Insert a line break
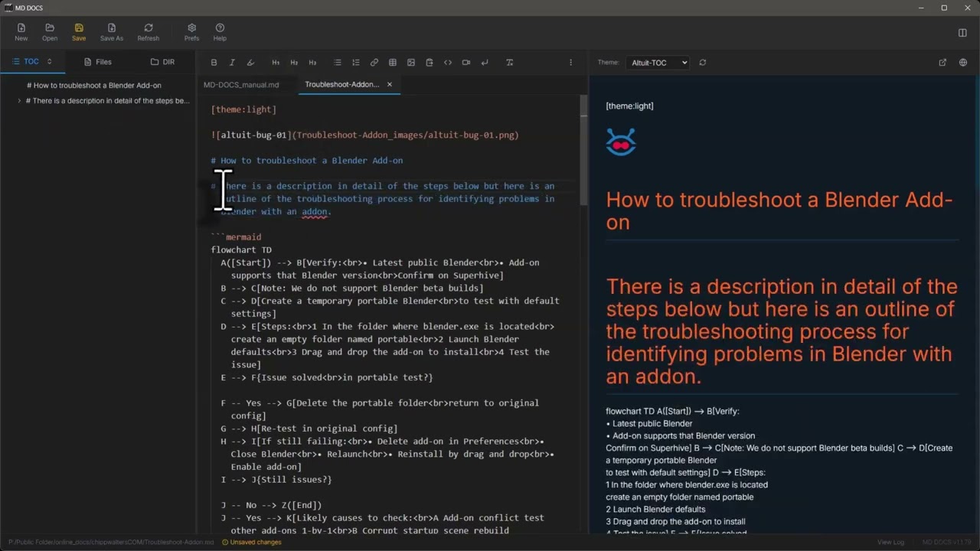Image resolution: width=980 pixels, height=551 pixels. click(x=485, y=63)
